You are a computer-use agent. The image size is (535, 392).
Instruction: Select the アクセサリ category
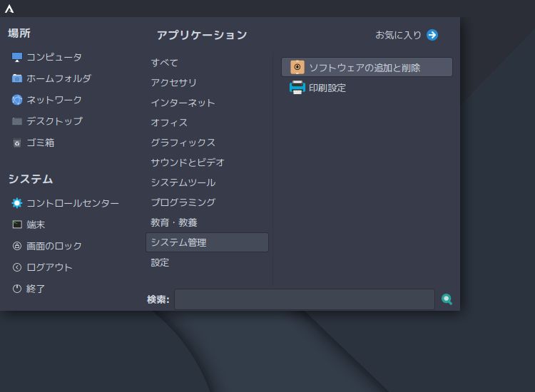173,83
